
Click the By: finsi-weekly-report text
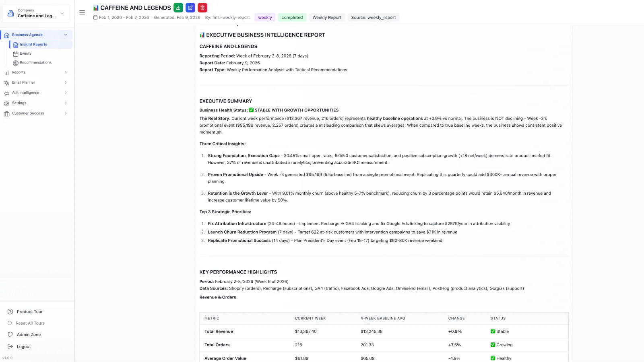click(227, 17)
